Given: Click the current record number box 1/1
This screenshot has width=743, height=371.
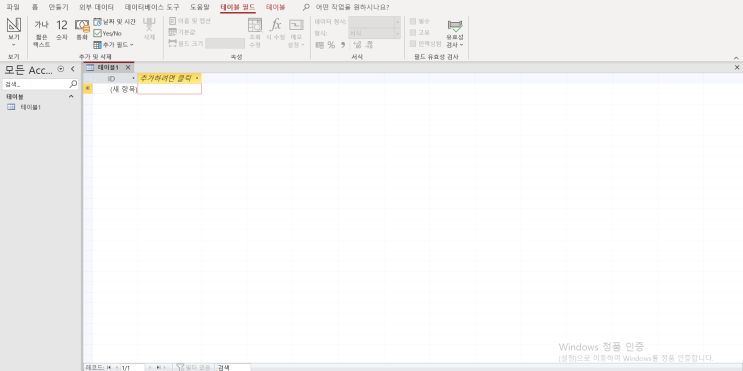Looking at the screenshot, I should [x=132, y=367].
